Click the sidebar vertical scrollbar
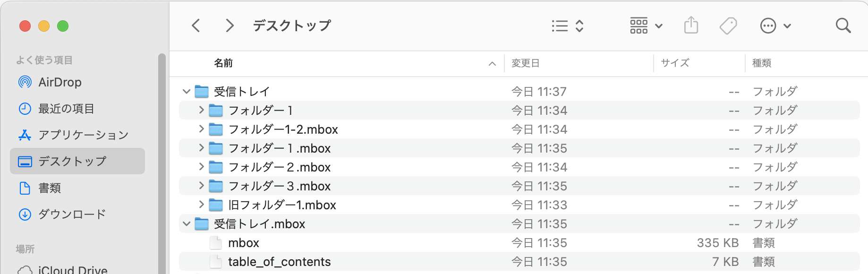This screenshot has height=274, width=868. (162, 163)
